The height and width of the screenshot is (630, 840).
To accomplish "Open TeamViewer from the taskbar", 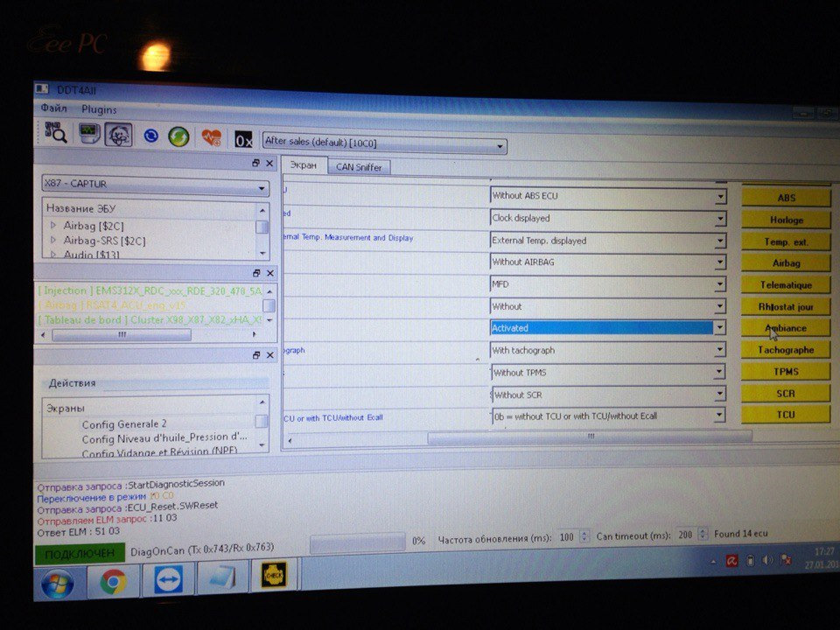I will (x=168, y=578).
